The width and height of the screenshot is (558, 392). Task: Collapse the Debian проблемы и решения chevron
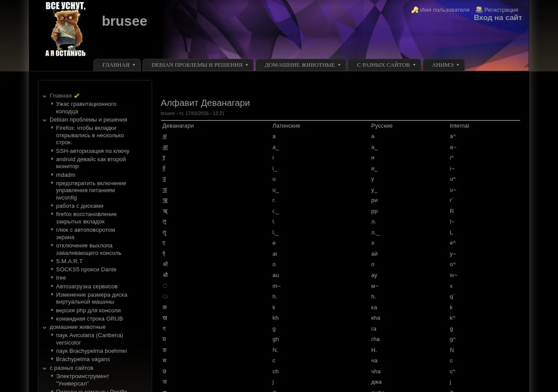45,120
